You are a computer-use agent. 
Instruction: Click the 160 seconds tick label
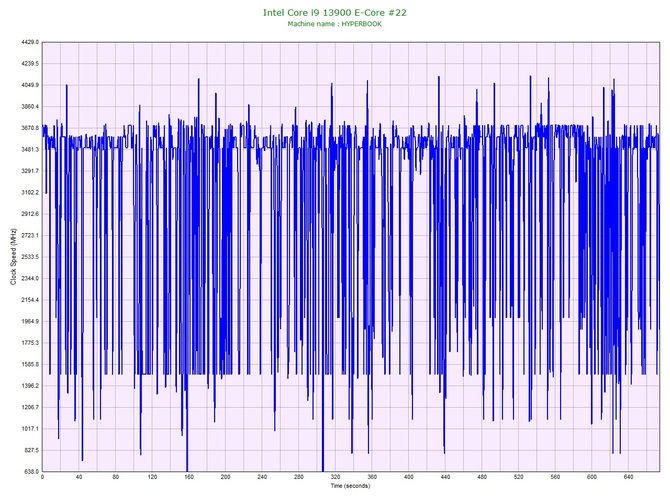189,477
